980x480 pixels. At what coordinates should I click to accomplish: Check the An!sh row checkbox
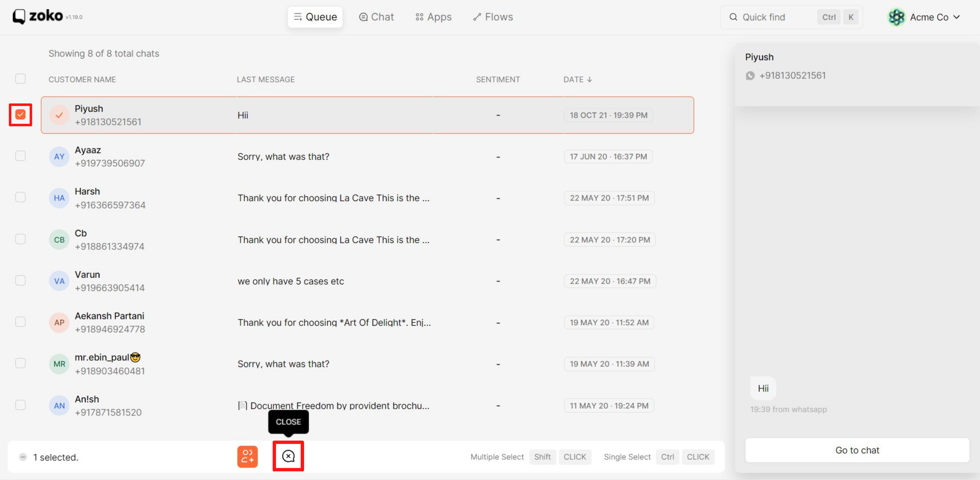click(21, 405)
